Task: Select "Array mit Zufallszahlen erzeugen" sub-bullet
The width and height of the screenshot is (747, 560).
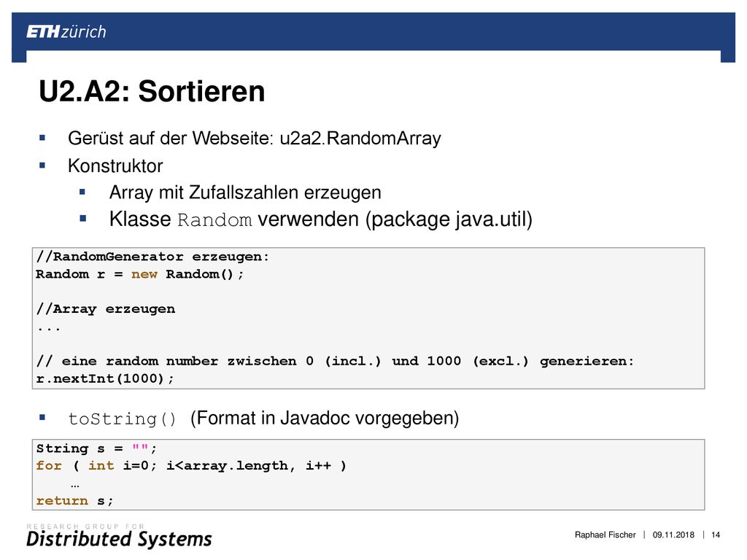Action: click(x=245, y=192)
